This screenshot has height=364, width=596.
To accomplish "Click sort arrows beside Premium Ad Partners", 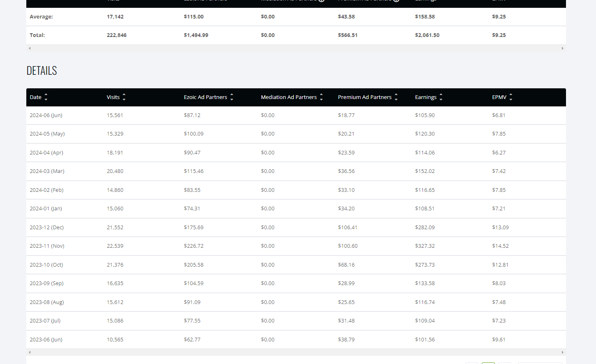I will (x=396, y=97).
